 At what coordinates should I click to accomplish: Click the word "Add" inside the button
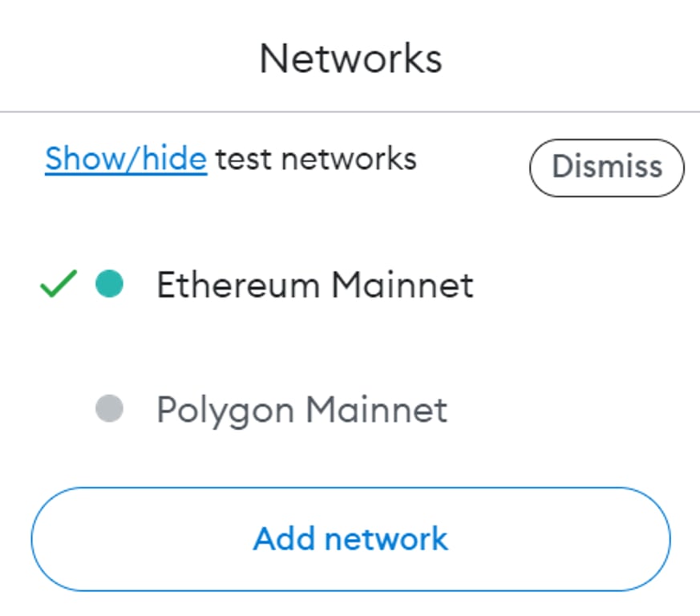[x=285, y=539]
